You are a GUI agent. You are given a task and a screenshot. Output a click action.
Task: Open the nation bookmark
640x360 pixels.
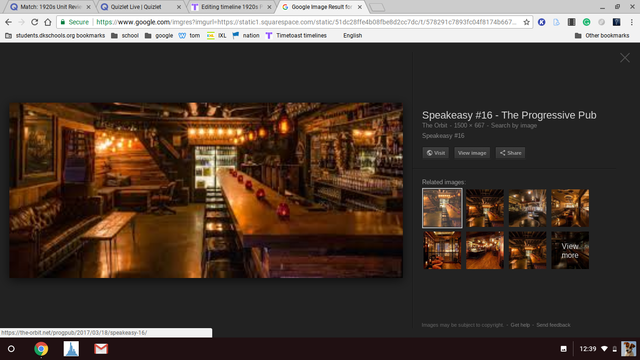pyautogui.click(x=246, y=36)
